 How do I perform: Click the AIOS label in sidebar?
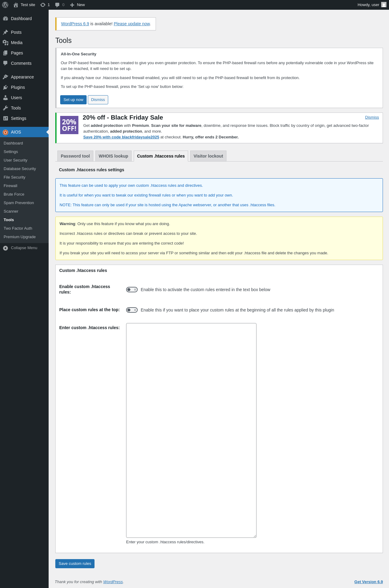tap(16, 132)
